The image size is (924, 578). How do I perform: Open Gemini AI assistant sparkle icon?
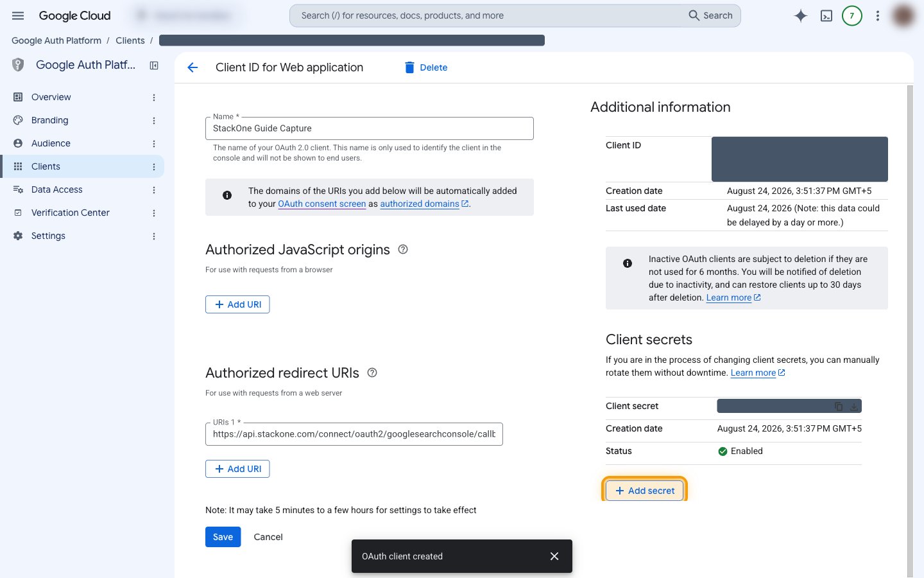pyautogui.click(x=801, y=15)
